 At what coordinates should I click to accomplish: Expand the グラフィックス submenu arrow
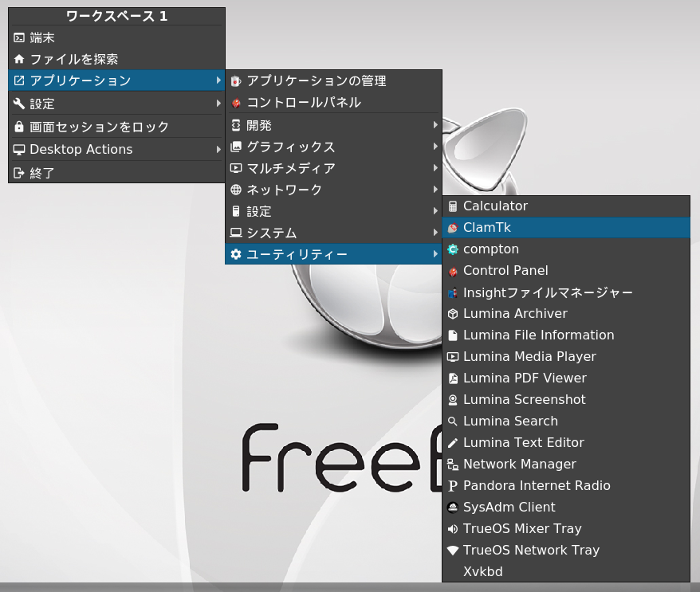pos(435,147)
